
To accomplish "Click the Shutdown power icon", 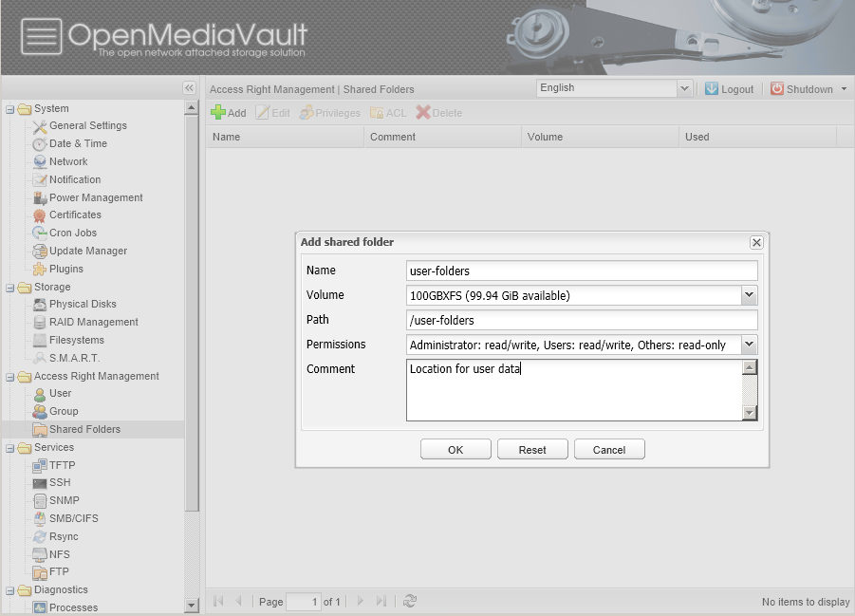I will (777, 88).
